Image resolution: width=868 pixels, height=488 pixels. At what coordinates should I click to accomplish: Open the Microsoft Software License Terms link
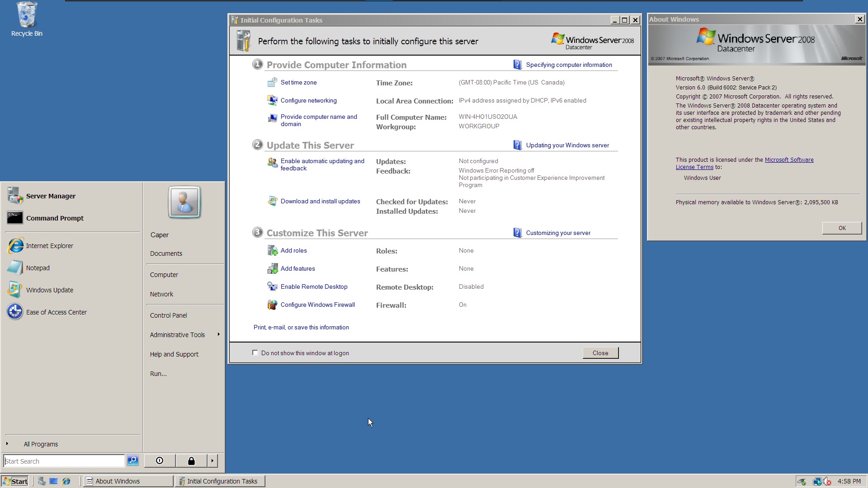(x=788, y=160)
